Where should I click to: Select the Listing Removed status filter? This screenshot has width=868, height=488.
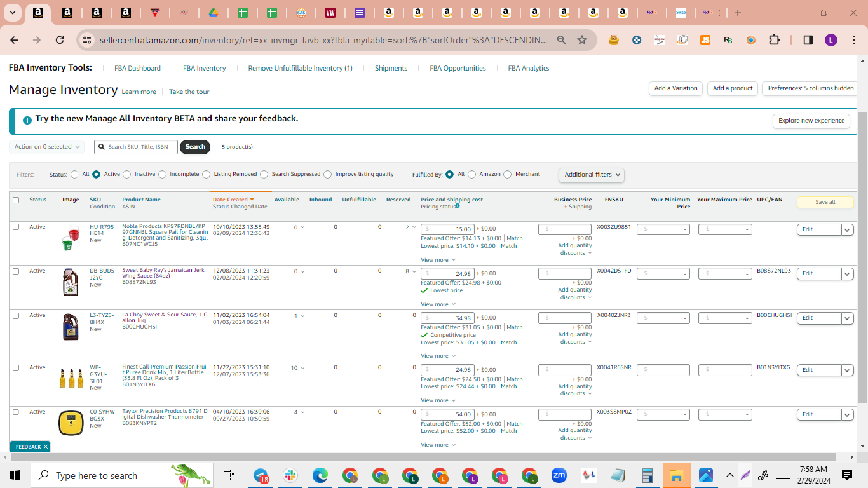point(206,174)
